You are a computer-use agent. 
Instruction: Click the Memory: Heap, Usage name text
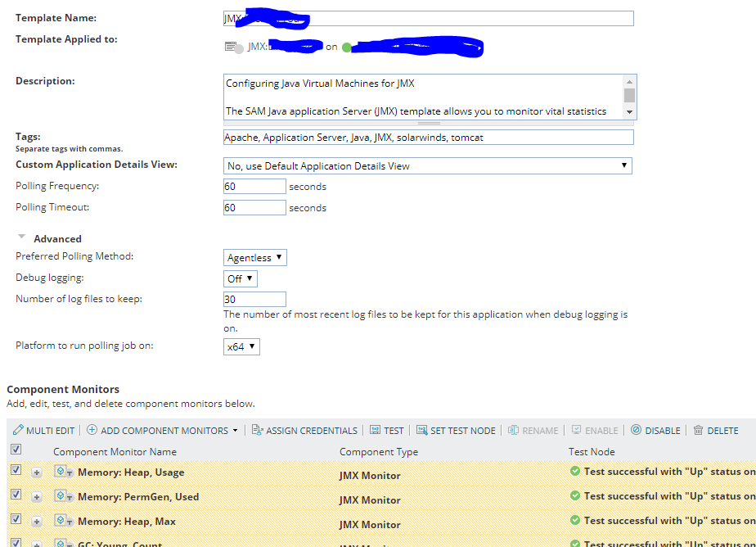pyautogui.click(x=131, y=472)
